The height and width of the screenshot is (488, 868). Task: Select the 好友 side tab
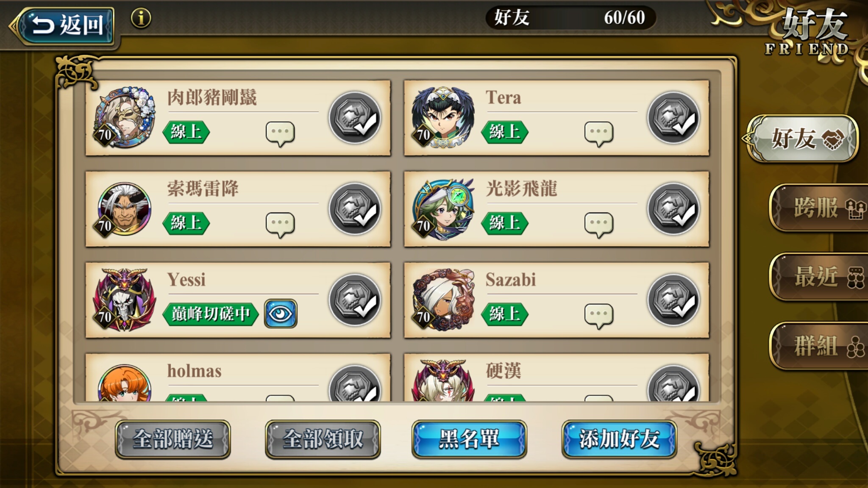pyautogui.click(x=802, y=139)
